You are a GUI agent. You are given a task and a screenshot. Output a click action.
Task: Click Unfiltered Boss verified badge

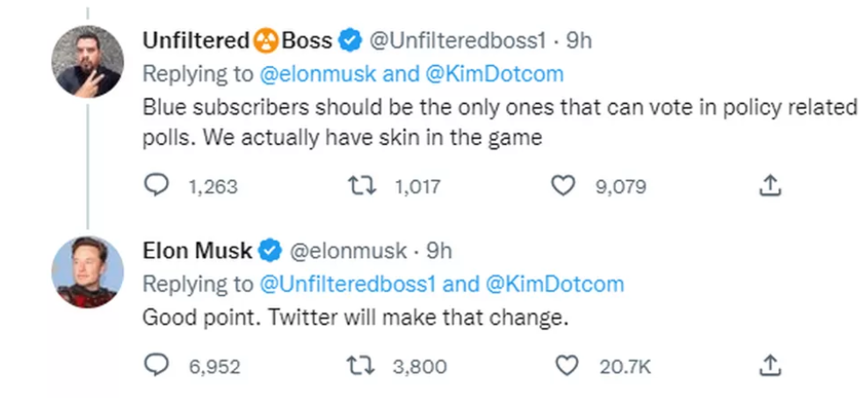point(350,41)
